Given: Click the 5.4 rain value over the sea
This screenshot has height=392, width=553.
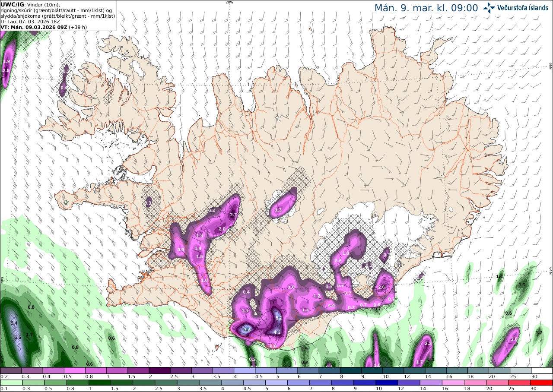Looking at the screenshot, I should (x=13, y=323).
